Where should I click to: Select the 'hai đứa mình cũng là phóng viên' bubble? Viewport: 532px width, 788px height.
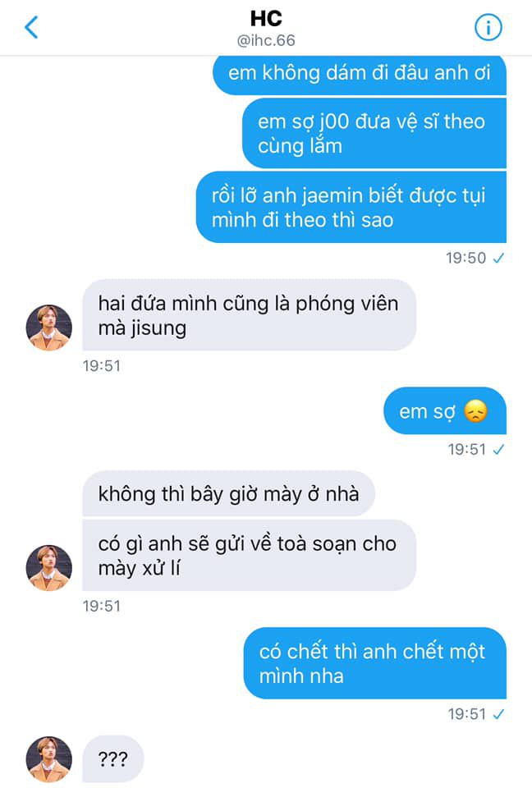point(249,315)
